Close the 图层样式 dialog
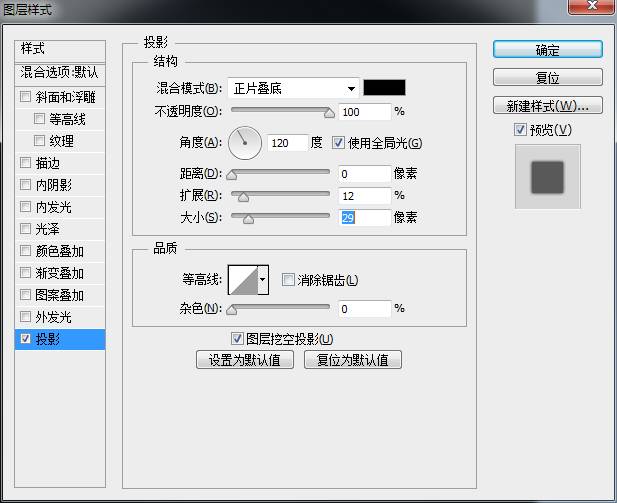Screen dimensions: 617x503 pyautogui.click(x=591, y=6)
